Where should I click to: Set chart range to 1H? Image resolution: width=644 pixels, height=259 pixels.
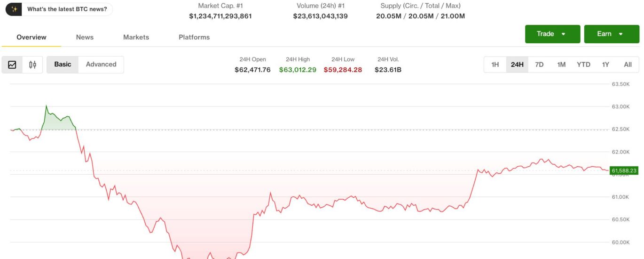[x=495, y=65]
